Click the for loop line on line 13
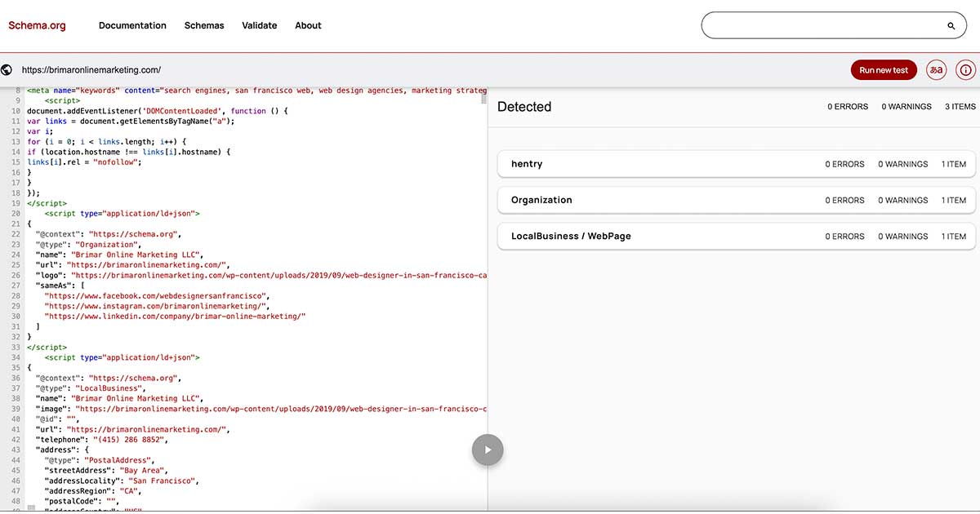This screenshot has width=980, height=514. (107, 141)
